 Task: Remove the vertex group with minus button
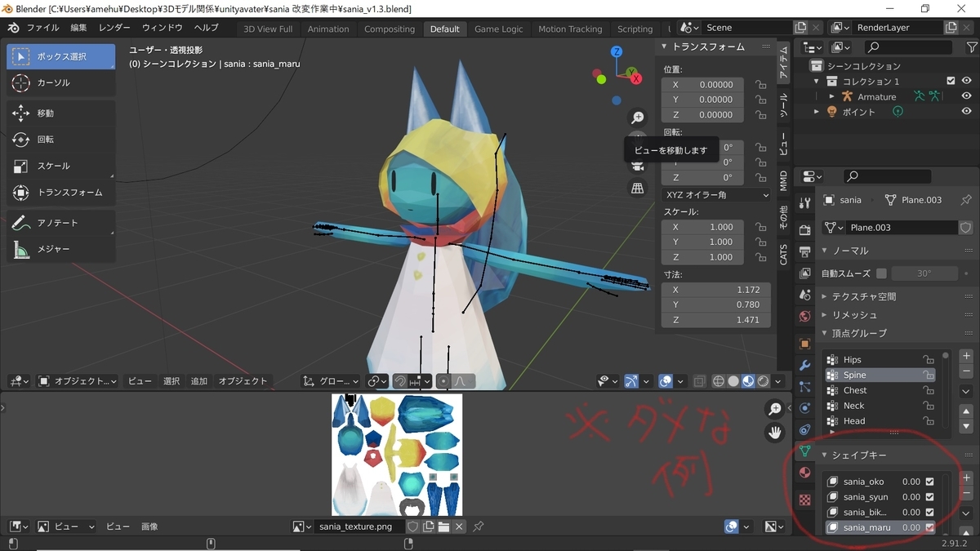click(966, 371)
